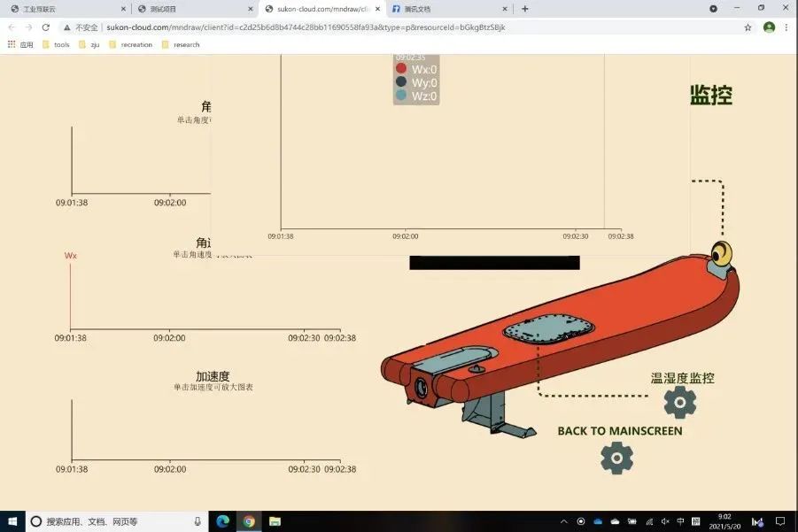The height and width of the screenshot is (532, 798).
Task: Reload the page with the refresh icon
Action: click(x=46, y=27)
